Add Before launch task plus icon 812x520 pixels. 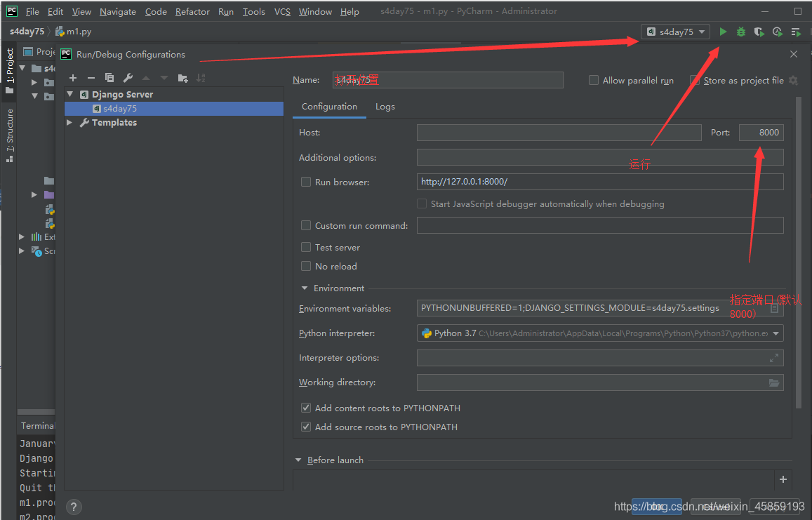(783, 479)
